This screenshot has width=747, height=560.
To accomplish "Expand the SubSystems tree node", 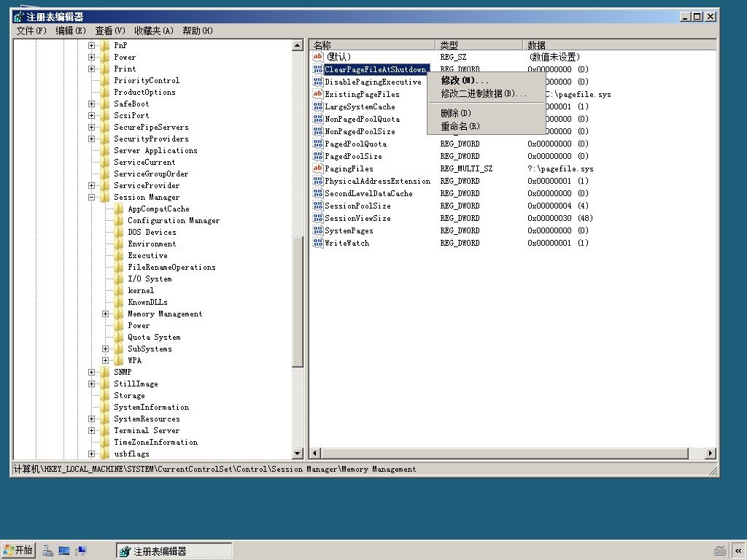I will point(105,349).
